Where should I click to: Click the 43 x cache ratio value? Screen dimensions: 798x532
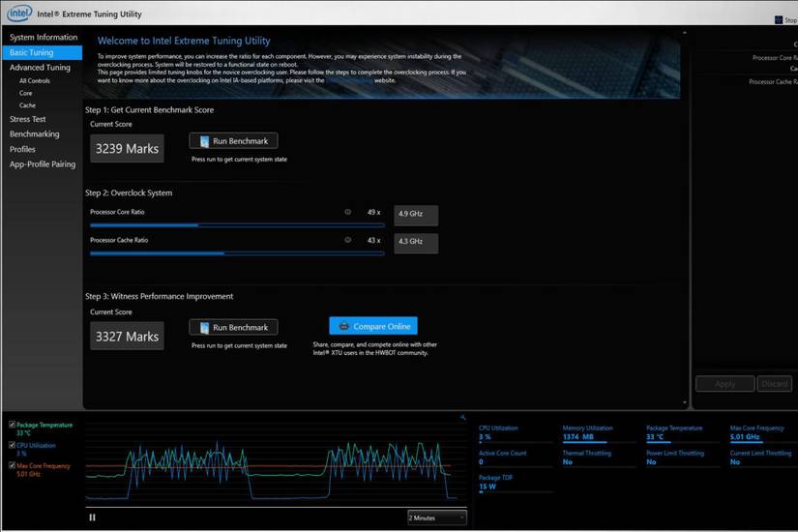(373, 240)
